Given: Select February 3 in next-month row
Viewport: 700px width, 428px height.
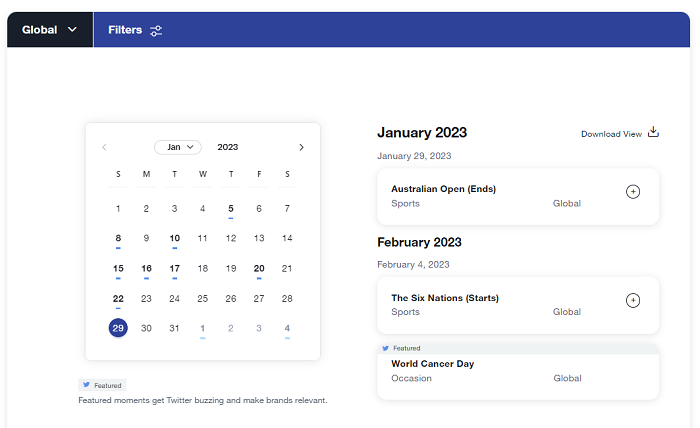Looking at the screenshot, I should pos(259,328).
